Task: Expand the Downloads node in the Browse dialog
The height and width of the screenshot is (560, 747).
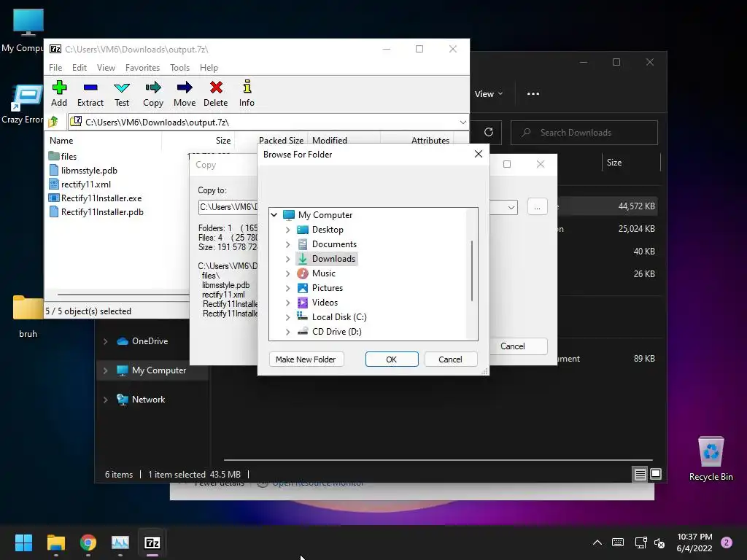Action: (287, 259)
